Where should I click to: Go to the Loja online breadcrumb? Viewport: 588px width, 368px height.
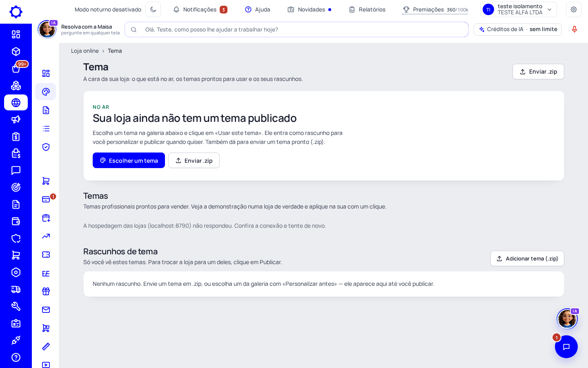pos(85,51)
